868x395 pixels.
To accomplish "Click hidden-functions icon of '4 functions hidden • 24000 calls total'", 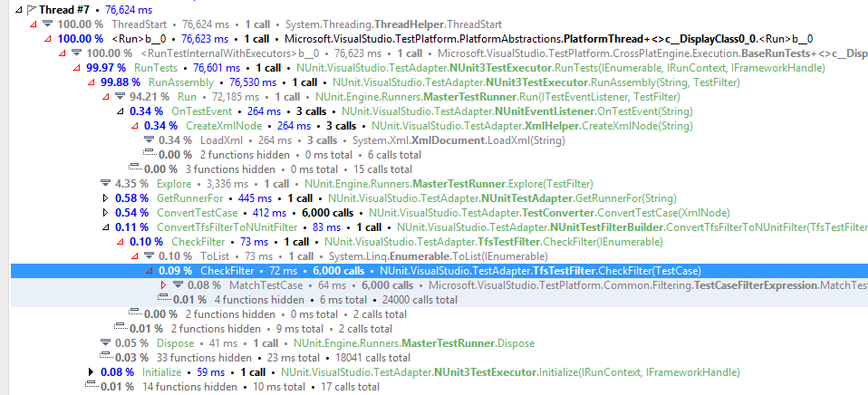I will [x=164, y=299].
